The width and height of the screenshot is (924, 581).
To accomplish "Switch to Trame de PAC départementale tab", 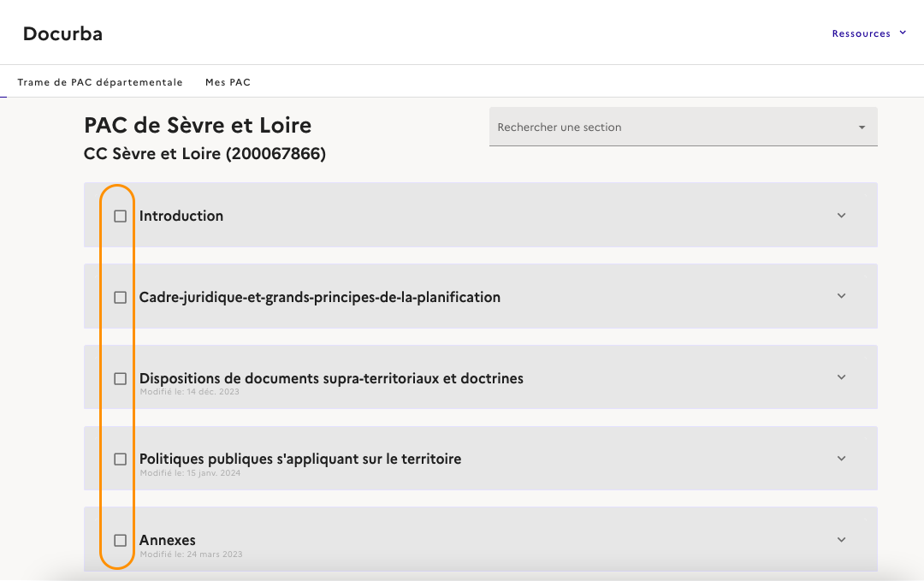I will [100, 82].
